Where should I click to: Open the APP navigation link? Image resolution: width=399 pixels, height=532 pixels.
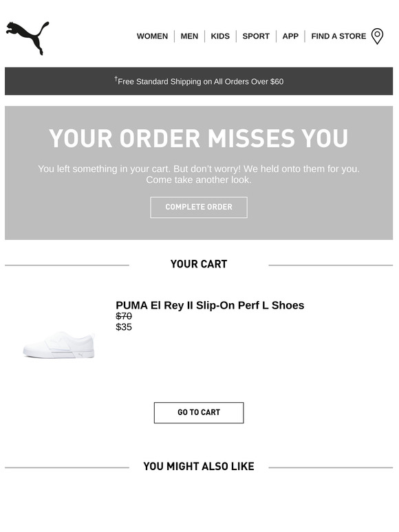pos(290,36)
